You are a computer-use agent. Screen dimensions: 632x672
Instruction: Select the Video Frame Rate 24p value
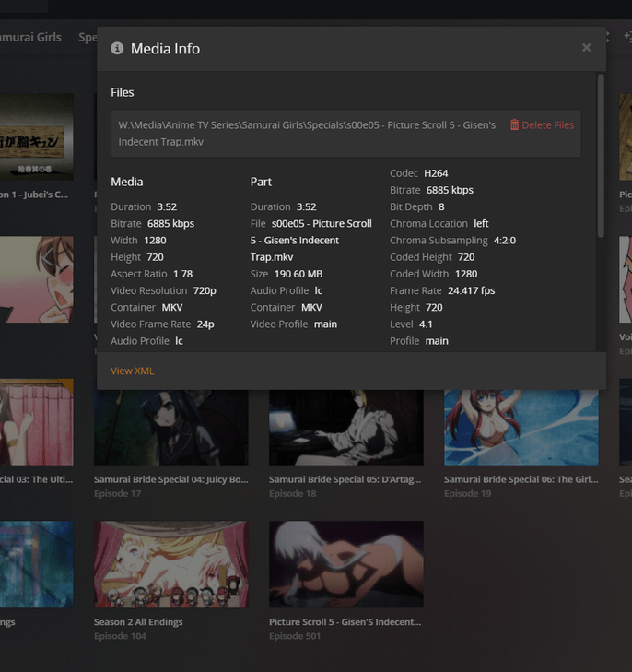point(205,324)
